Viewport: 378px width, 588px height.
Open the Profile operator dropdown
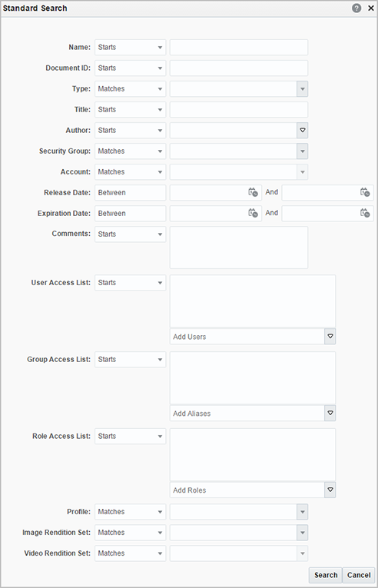coord(130,511)
